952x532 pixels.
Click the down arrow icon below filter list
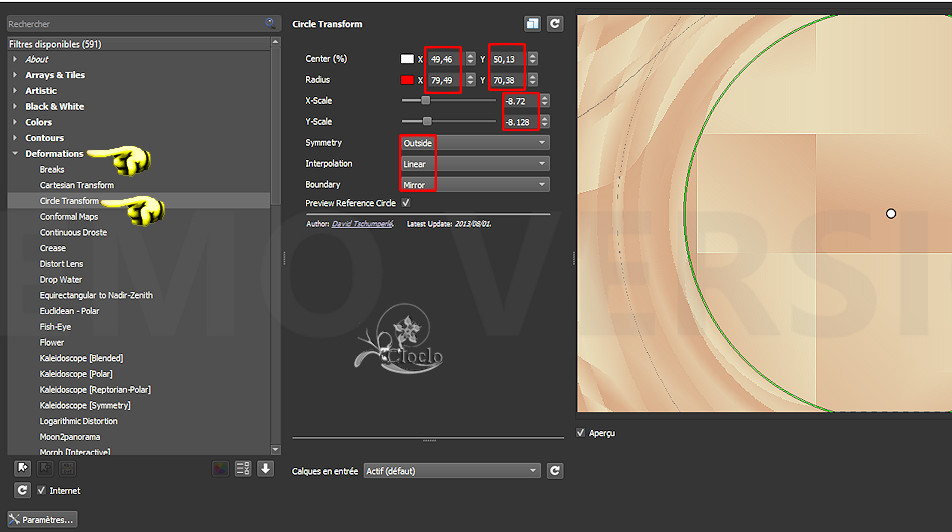click(x=265, y=468)
